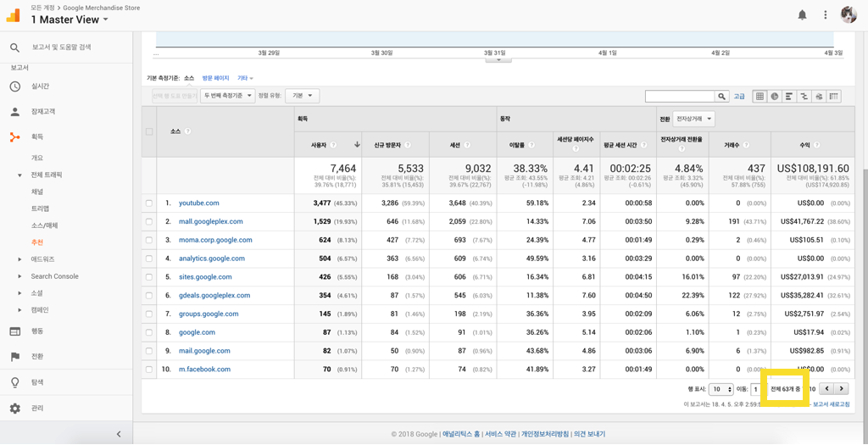Click help icon next to 이탈률 header
The width and height of the screenshot is (868, 445).
click(x=531, y=145)
